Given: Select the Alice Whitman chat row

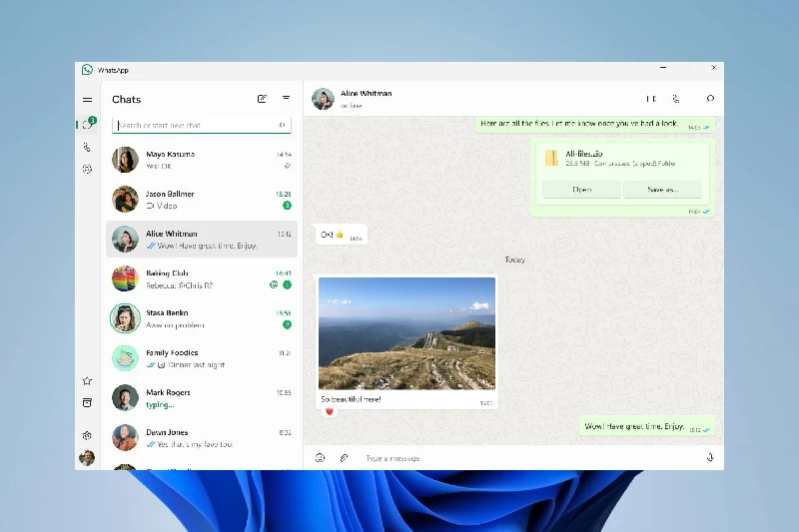Looking at the screenshot, I should click(202, 240).
